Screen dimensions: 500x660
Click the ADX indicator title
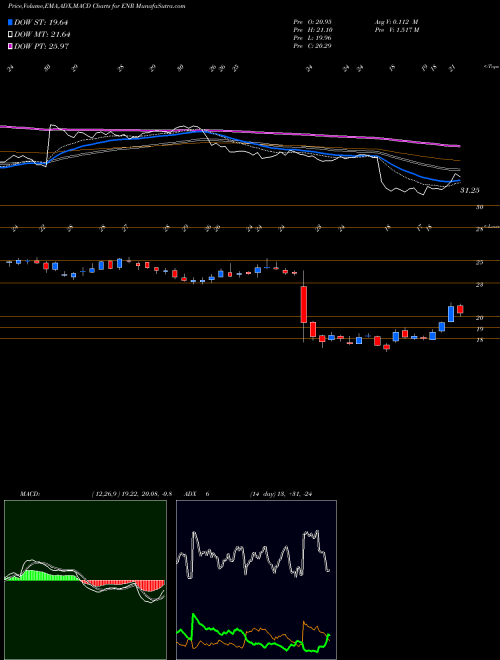click(x=192, y=494)
